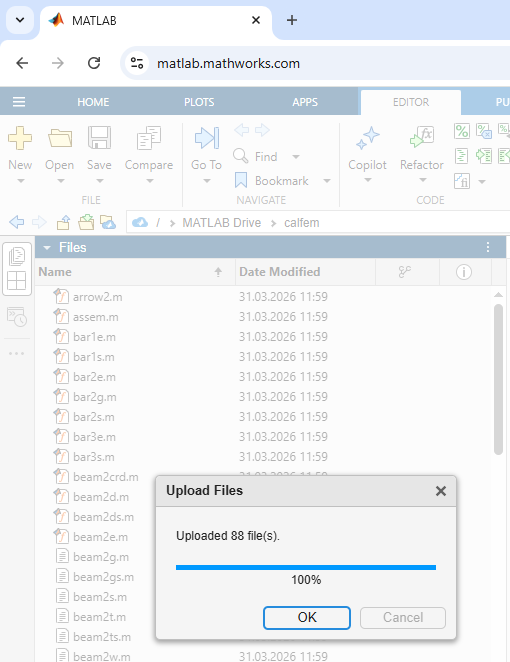
Task: Open the Go To dropdown arrow
Action: click(206, 181)
